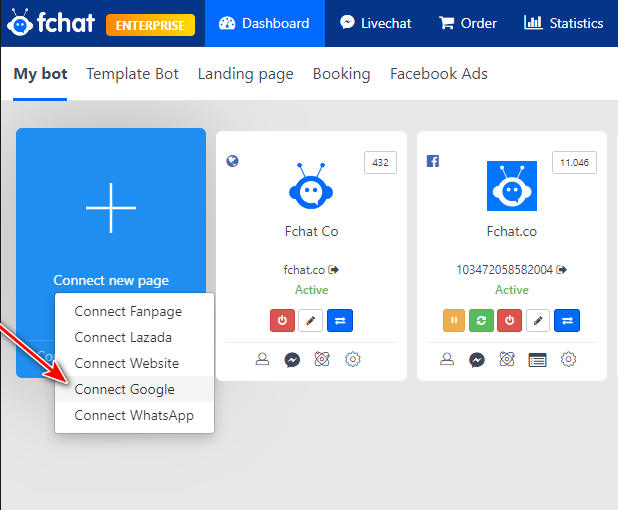
Task: Open the Order section
Action: click(x=467, y=23)
